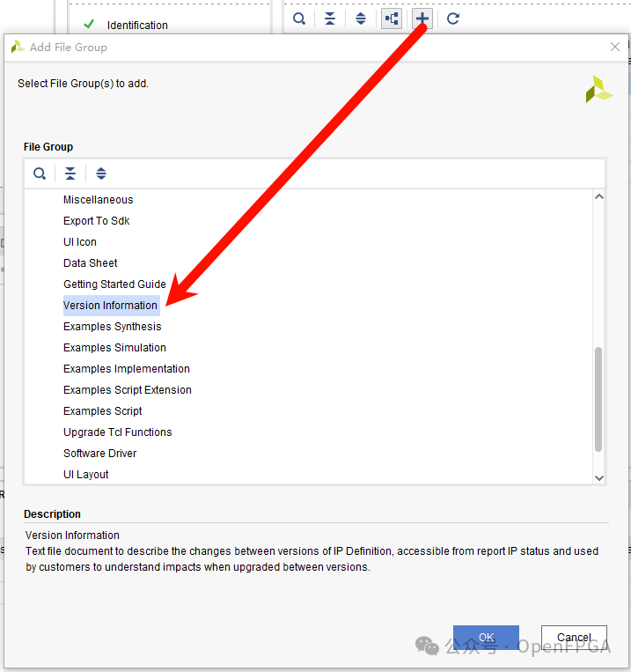
Task: Select the Examples Script entry
Action: point(102,411)
